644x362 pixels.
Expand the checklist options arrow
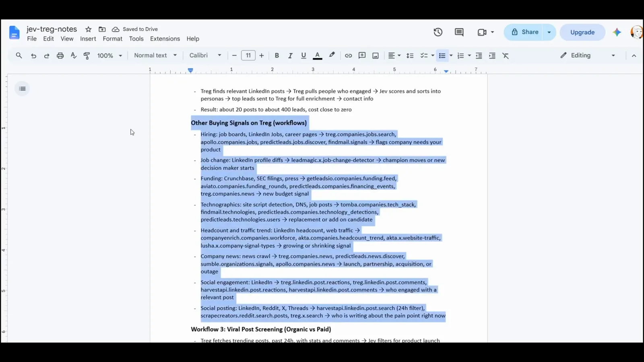(433, 56)
